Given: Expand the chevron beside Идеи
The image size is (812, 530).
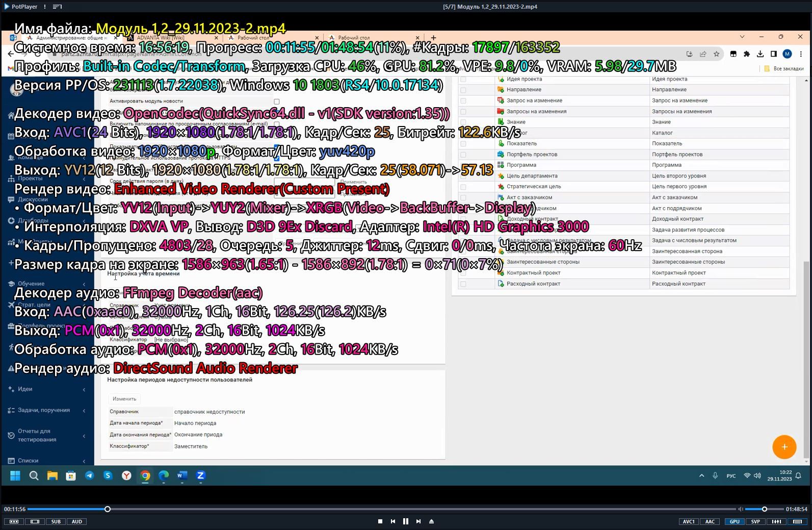Looking at the screenshot, I should tap(84, 389).
